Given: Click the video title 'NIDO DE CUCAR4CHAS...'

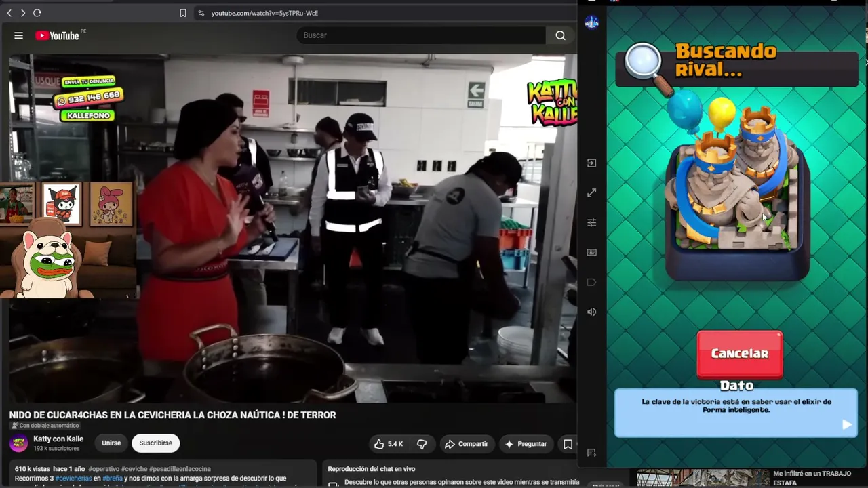Looking at the screenshot, I should pos(172,415).
